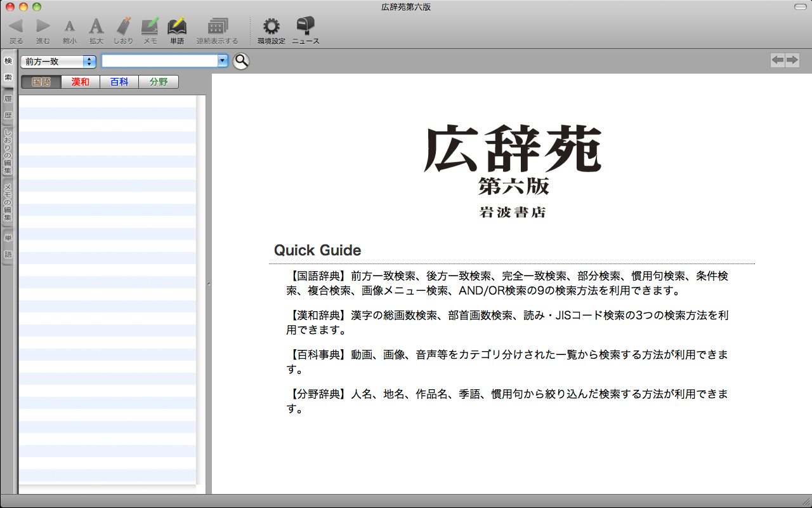This screenshot has height=508, width=812.
Task: Switch to the 百科 encyclopedia tab
Action: click(119, 82)
